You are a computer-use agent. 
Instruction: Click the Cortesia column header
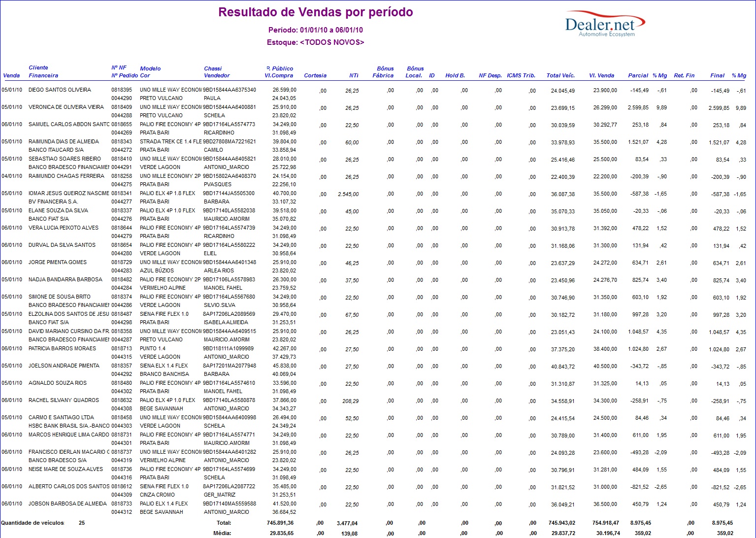click(x=315, y=76)
